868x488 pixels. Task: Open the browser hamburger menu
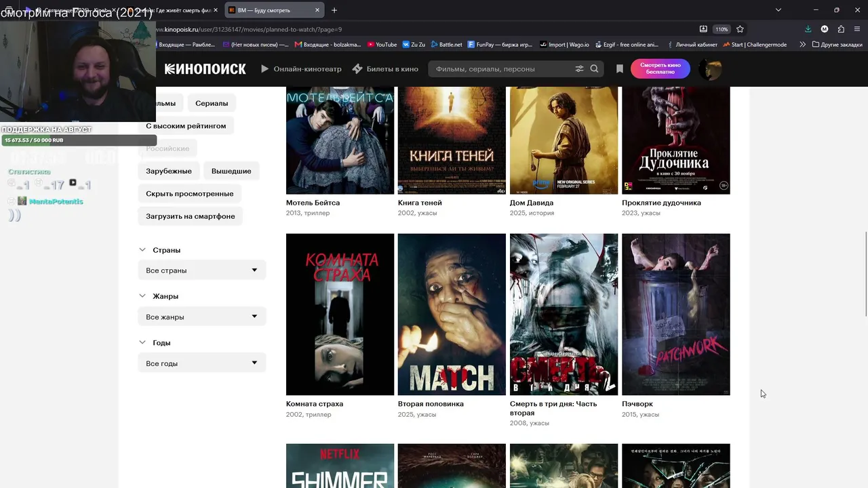[x=857, y=29]
